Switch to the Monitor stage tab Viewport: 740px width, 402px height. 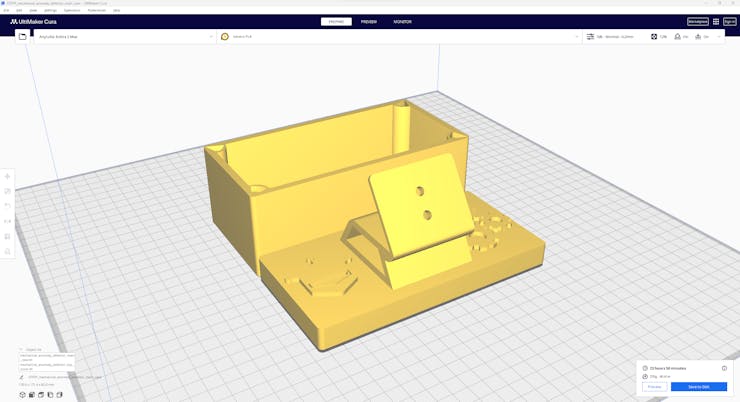point(402,22)
